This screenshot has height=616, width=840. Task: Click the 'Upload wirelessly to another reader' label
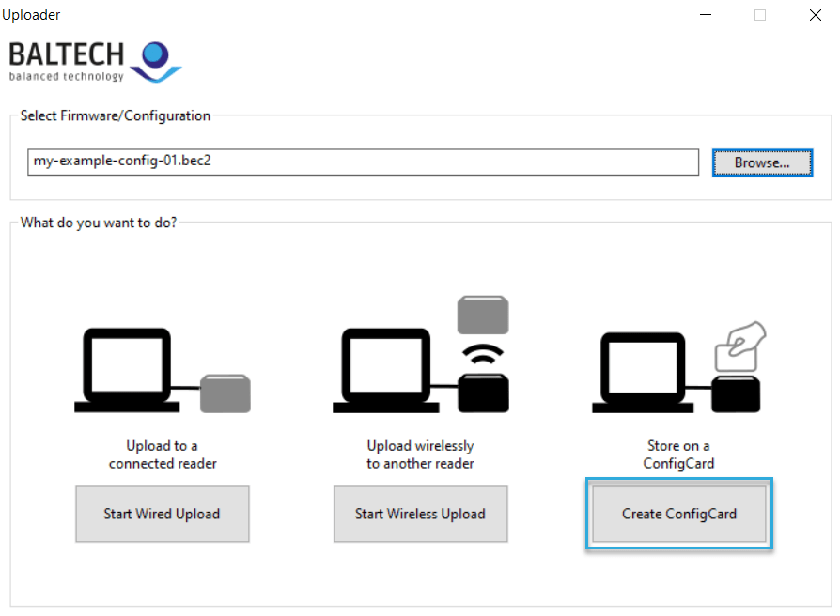pos(420,454)
